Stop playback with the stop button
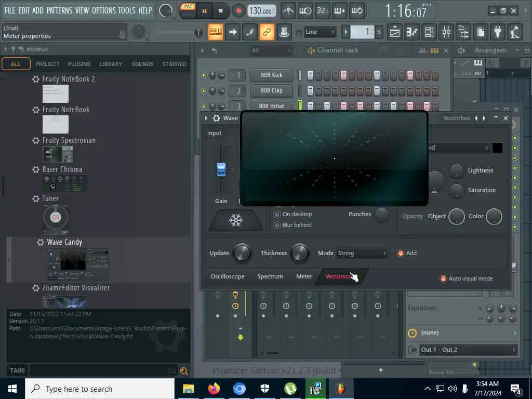Screen dimensions: 532x399 [x=220, y=11]
